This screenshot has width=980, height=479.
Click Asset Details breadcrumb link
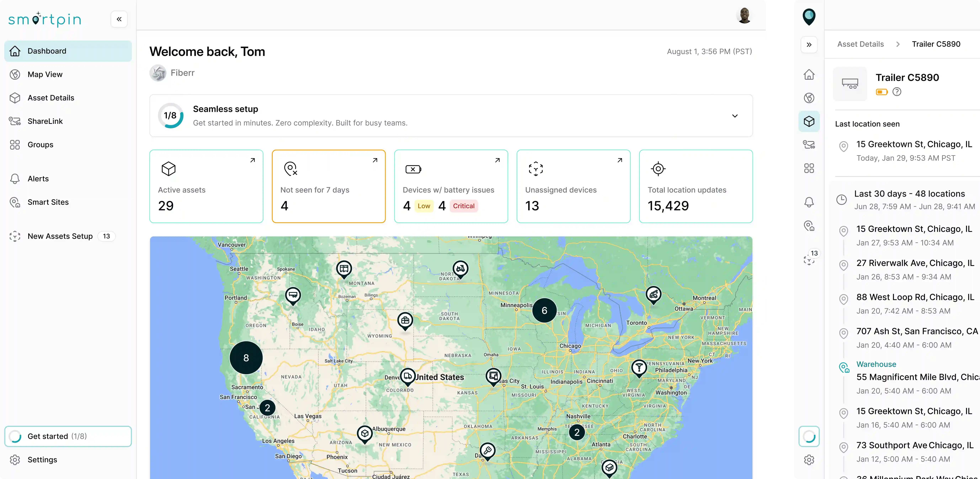click(860, 44)
